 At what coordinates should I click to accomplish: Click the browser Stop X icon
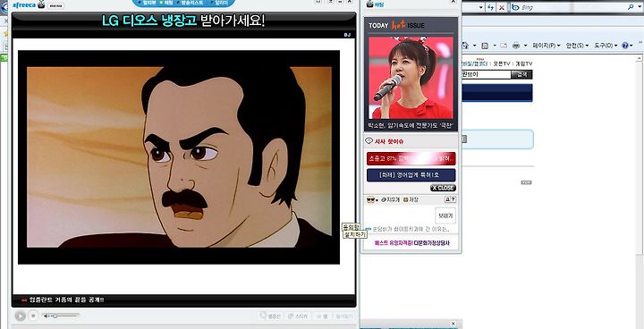(x=502, y=7)
